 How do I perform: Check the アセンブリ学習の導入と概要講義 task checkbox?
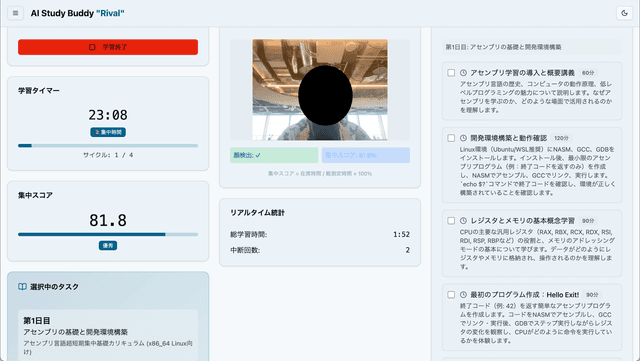click(x=451, y=73)
